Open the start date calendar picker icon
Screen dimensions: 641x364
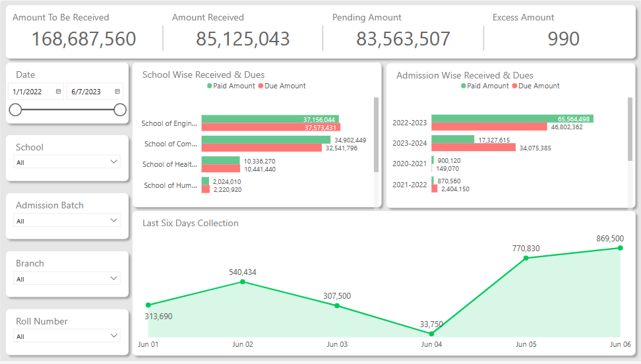point(59,92)
